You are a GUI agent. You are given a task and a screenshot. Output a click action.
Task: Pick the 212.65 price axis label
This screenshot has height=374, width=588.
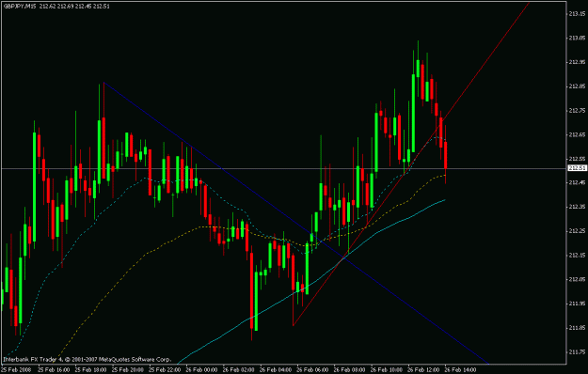[578, 134]
